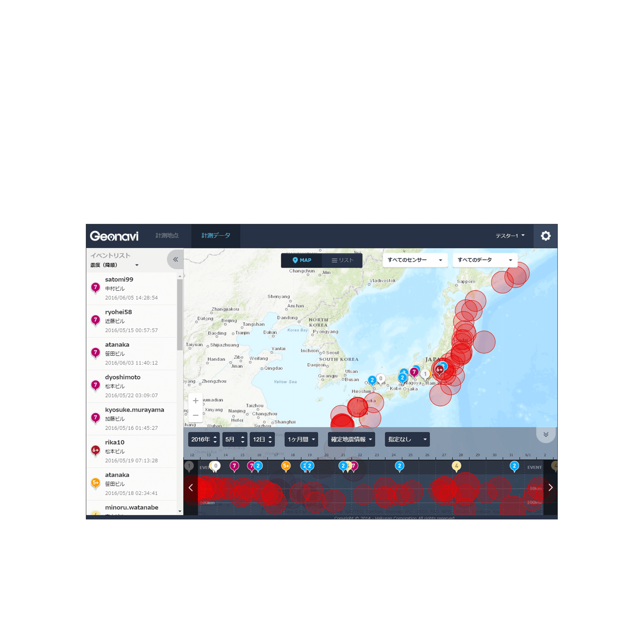This screenshot has height=644, width=644.
Task: Open the すべてのセンサー dropdown
Action: click(415, 260)
